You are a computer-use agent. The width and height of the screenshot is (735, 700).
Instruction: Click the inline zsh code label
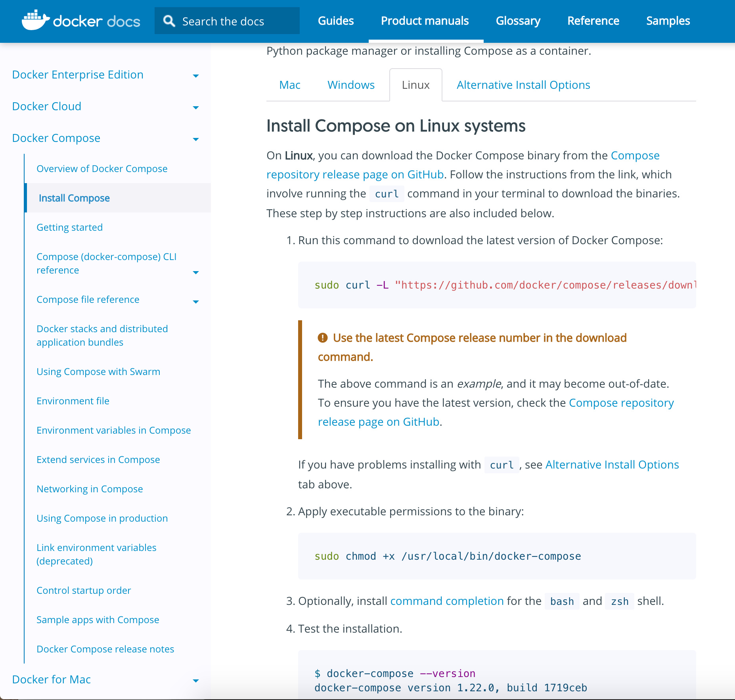coord(620,601)
